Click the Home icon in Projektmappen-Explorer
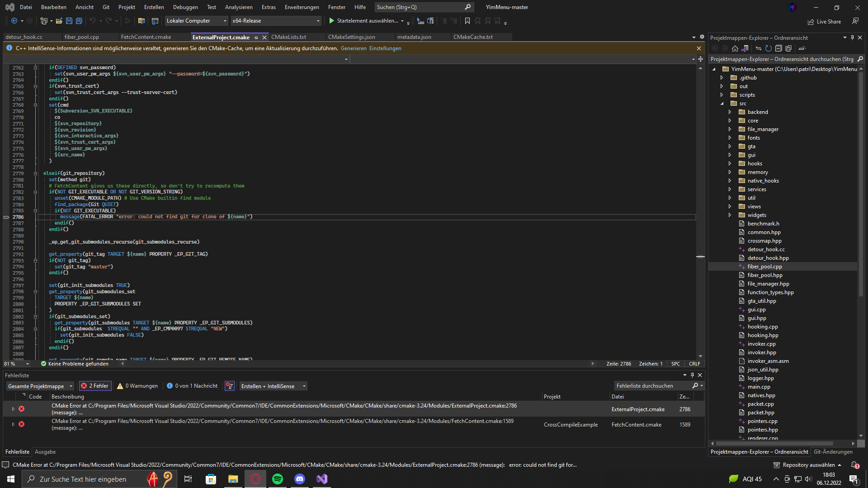This screenshot has height=488, width=868. coord(735,48)
